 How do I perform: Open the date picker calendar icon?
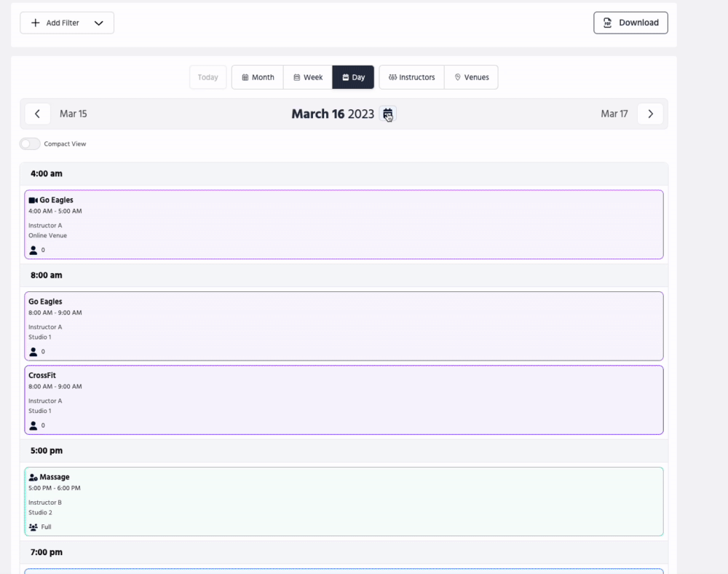point(387,114)
